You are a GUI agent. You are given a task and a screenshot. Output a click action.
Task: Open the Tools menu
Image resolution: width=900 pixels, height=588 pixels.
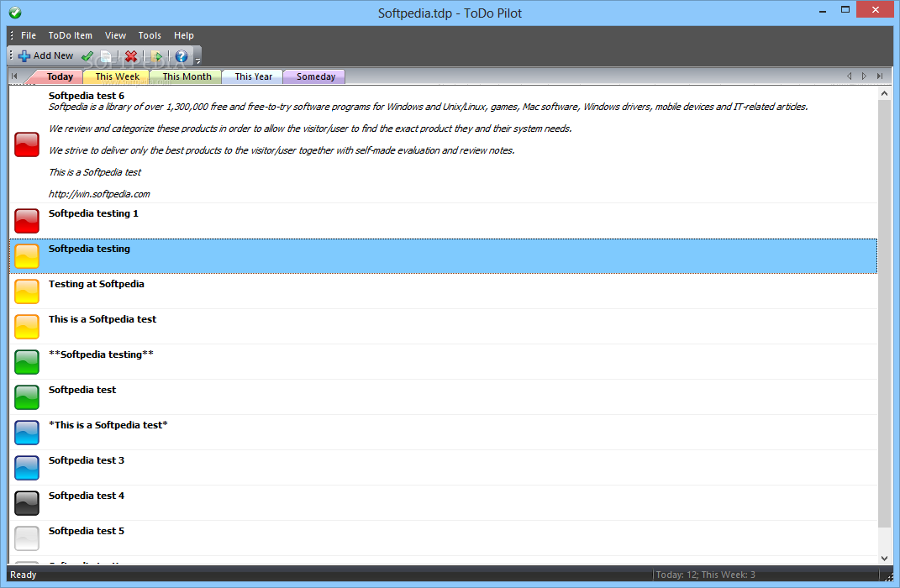pyautogui.click(x=150, y=35)
